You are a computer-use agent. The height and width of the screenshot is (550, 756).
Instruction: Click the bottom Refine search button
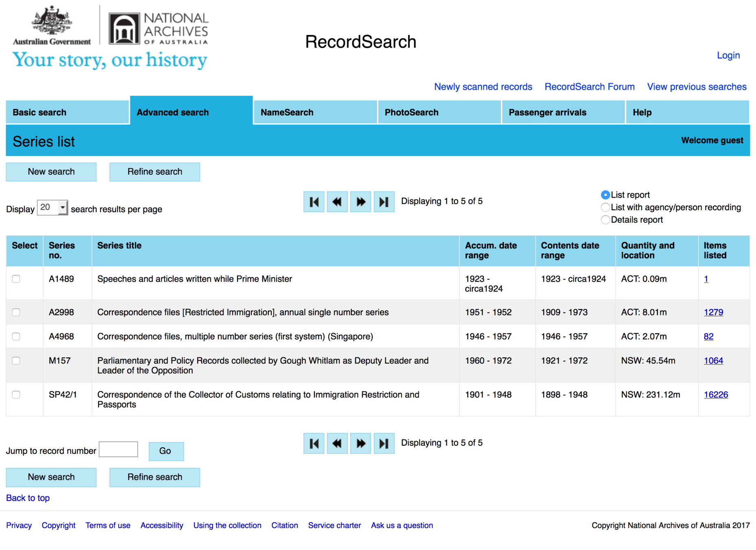(155, 477)
